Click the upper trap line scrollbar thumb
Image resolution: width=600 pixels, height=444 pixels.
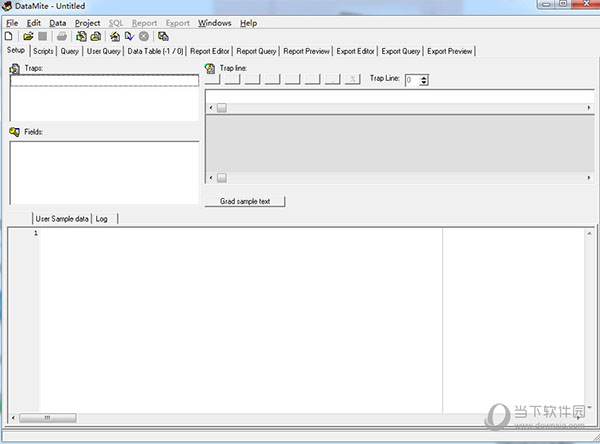pos(222,108)
